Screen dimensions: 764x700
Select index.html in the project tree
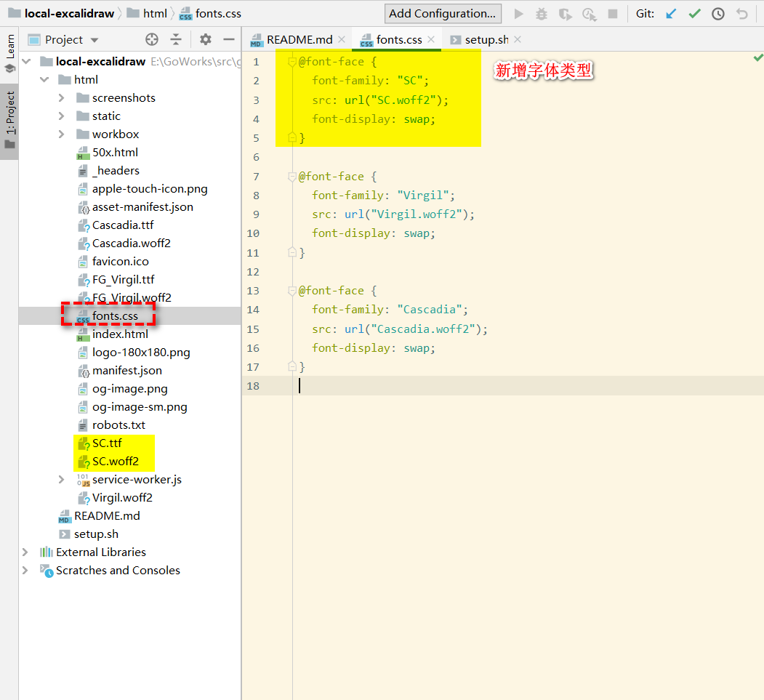(120, 334)
